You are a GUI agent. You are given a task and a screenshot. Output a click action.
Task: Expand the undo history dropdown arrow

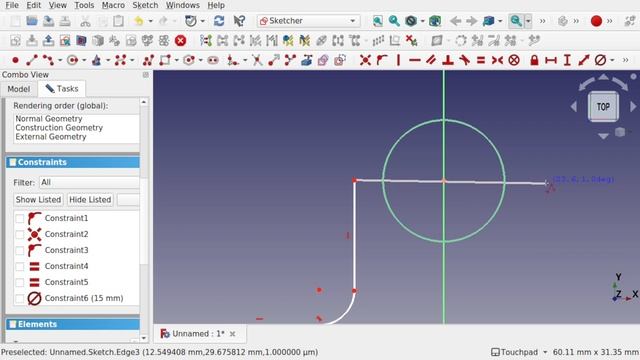click(151, 21)
